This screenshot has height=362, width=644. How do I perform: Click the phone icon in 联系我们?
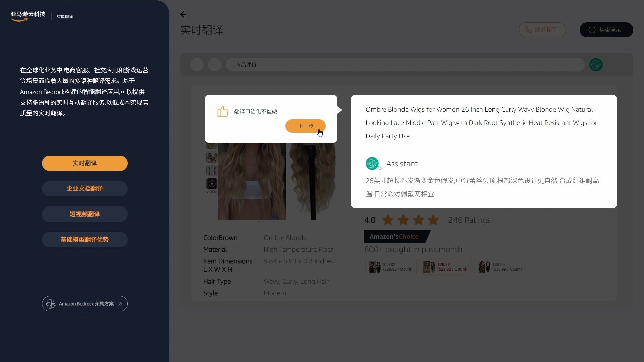click(529, 30)
